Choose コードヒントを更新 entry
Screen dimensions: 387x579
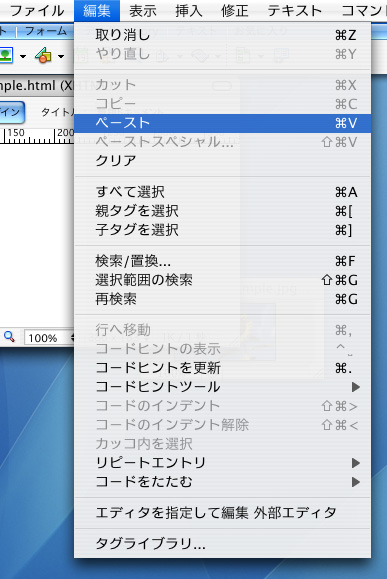tap(222, 368)
